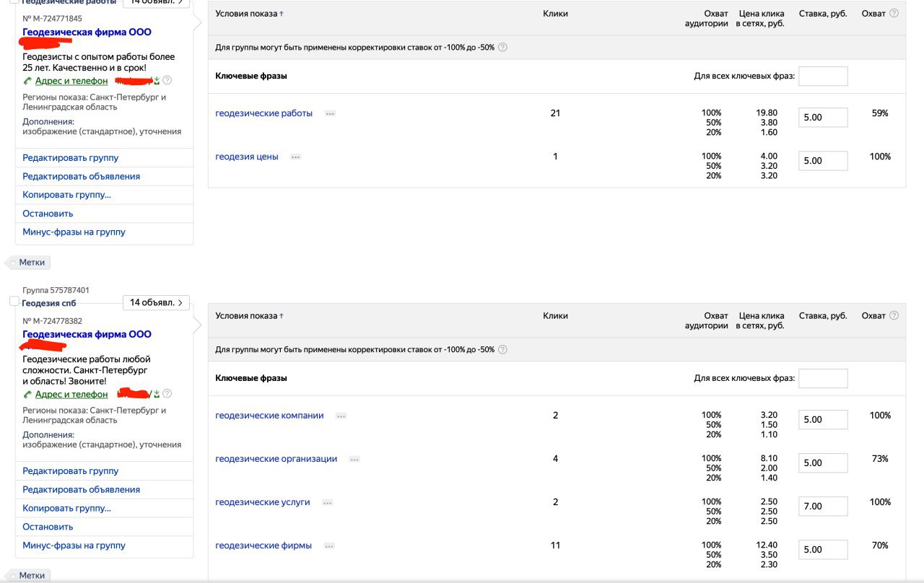924x583 pixels.
Task: Click ellipsis icon beside "геодезия цены"
Action: pos(295,157)
